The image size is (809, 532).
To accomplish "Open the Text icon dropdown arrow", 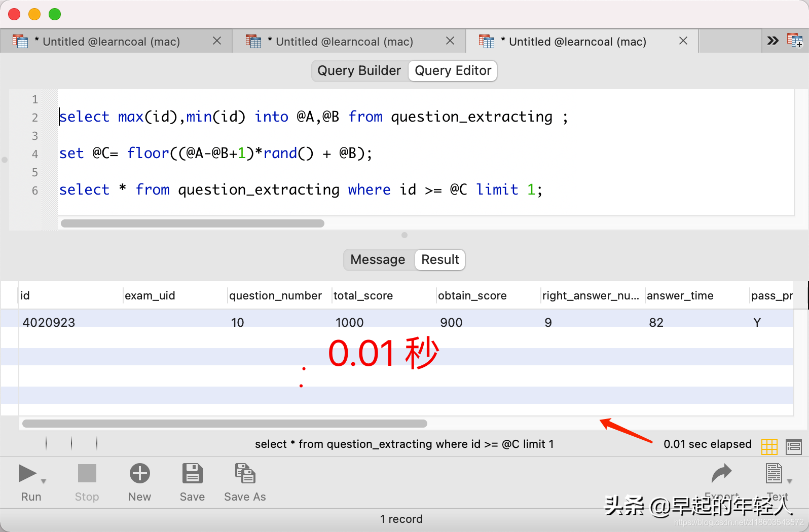I will point(789,481).
